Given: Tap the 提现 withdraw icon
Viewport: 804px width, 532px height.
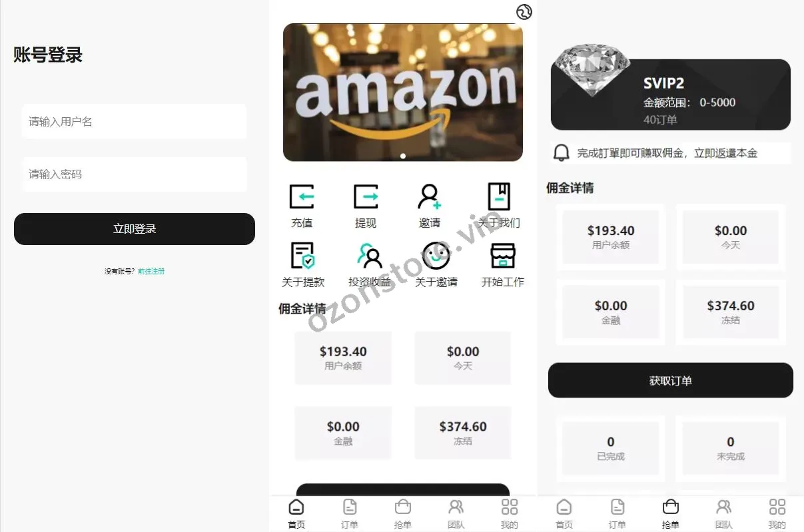Looking at the screenshot, I should (366, 197).
